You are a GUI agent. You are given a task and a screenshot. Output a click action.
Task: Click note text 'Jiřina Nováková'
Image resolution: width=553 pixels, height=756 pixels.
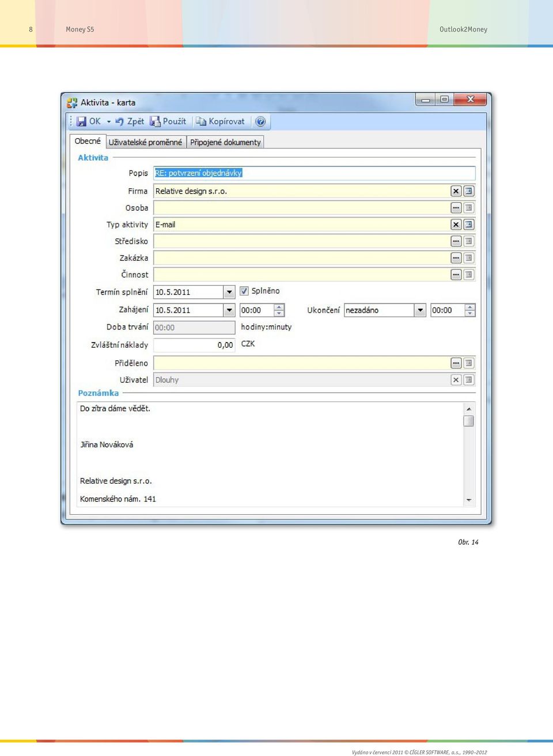[107, 445]
